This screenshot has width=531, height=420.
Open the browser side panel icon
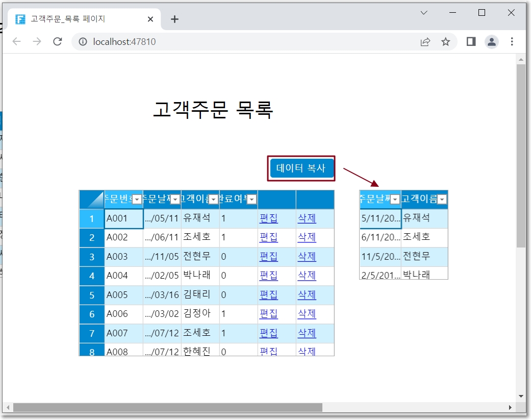(471, 42)
